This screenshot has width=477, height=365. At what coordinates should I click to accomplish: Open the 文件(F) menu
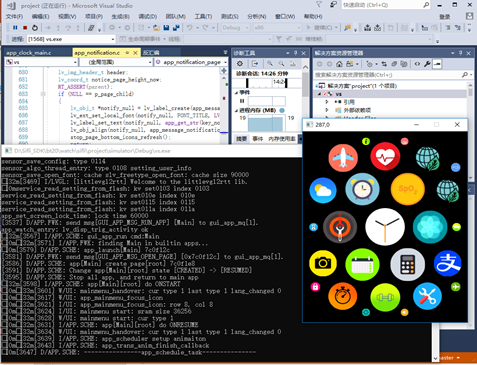(x=14, y=16)
